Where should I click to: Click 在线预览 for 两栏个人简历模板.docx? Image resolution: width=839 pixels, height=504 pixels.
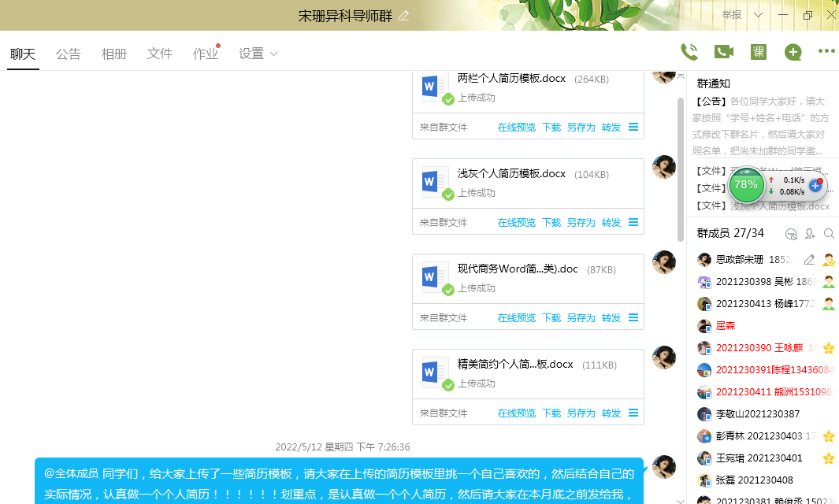tap(516, 128)
